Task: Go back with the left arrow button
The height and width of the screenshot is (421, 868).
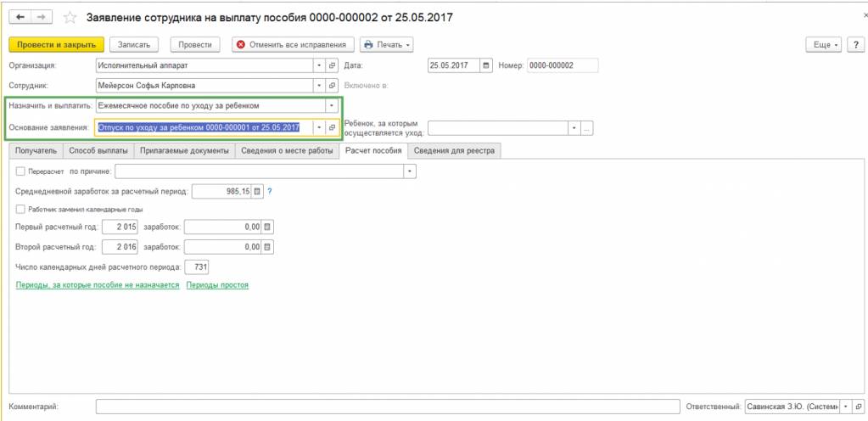Action: point(21,17)
